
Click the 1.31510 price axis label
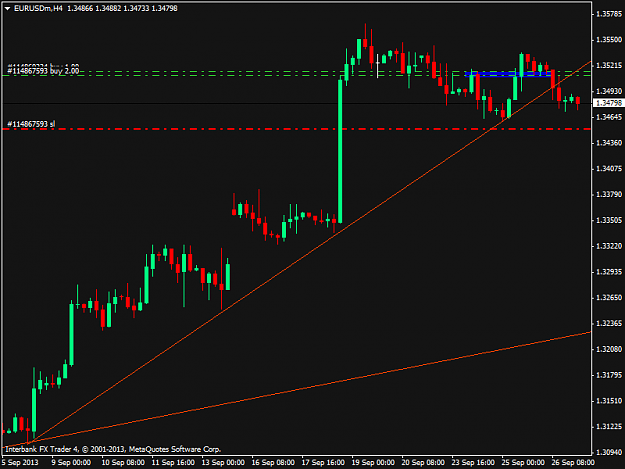(x=609, y=401)
